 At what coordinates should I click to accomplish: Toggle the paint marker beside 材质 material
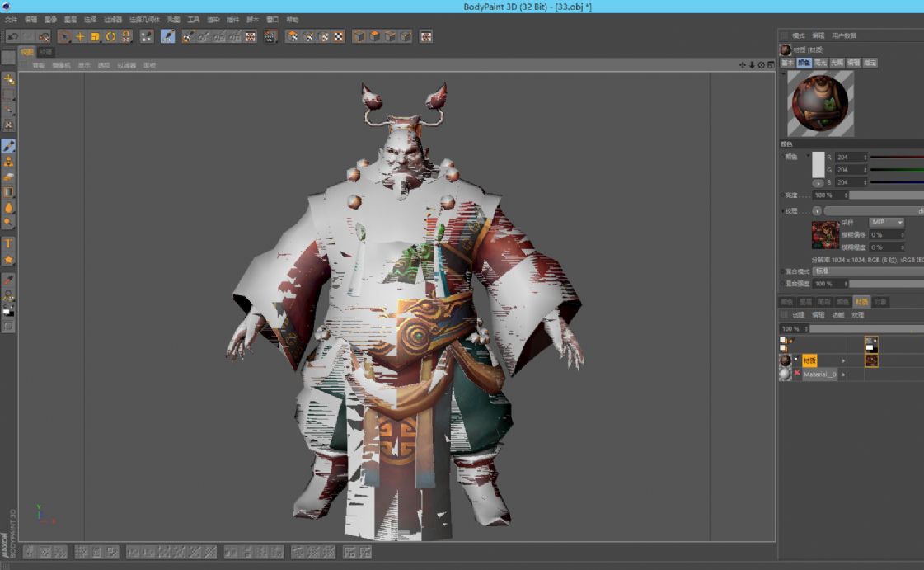[x=796, y=359]
